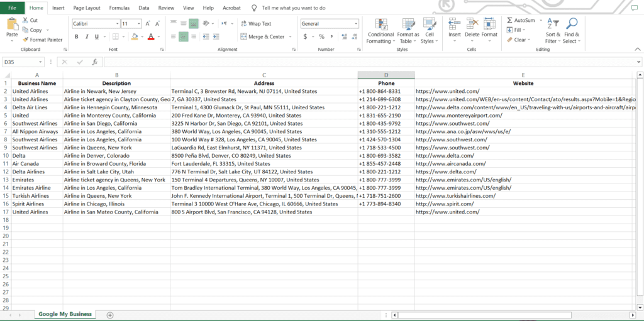The width and height of the screenshot is (644, 321).
Task: Toggle Bold formatting
Action: coord(76,36)
